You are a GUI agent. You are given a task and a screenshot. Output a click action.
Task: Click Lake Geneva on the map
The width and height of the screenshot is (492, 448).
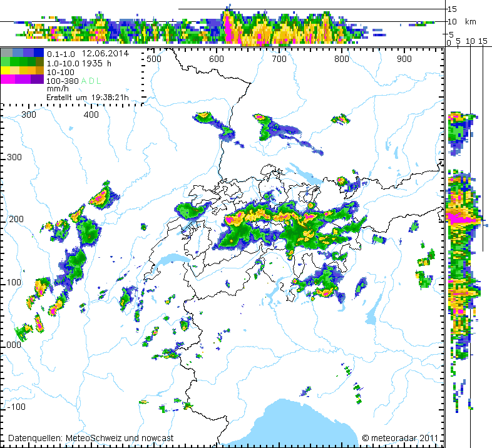[x=170, y=261]
